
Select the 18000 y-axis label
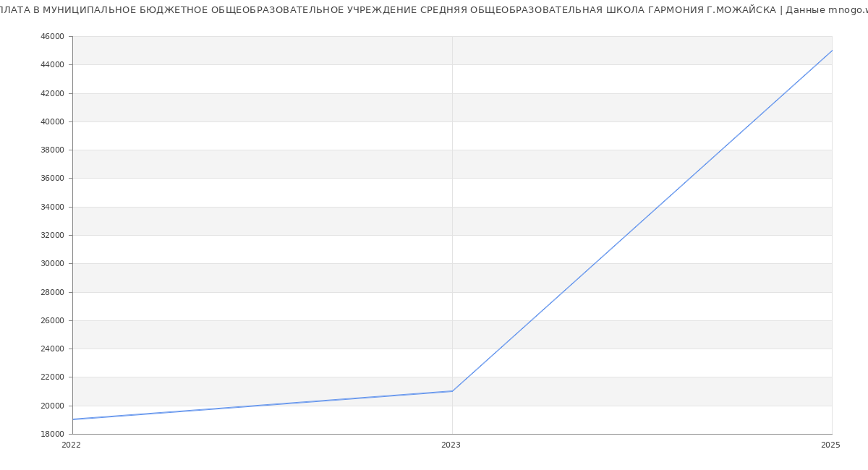coord(54,434)
